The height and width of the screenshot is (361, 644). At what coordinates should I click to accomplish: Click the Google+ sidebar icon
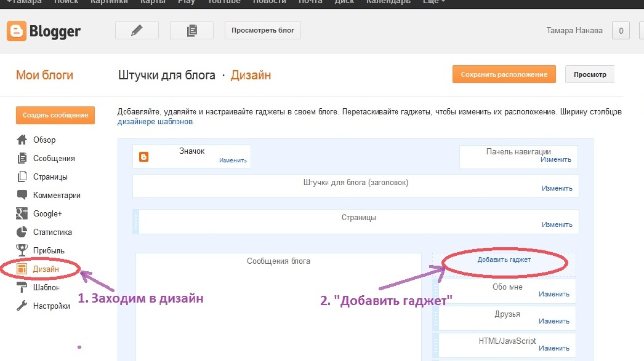point(22,213)
